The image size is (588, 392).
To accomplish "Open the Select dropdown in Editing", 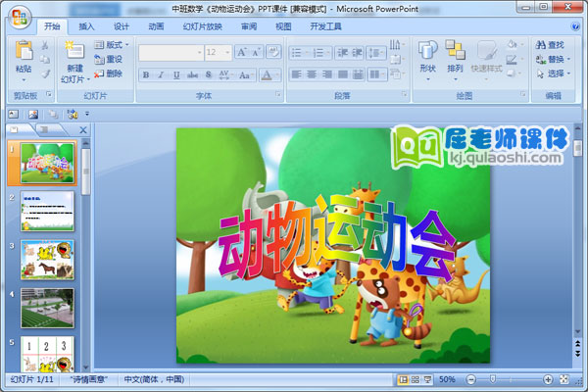I will click(x=554, y=73).
